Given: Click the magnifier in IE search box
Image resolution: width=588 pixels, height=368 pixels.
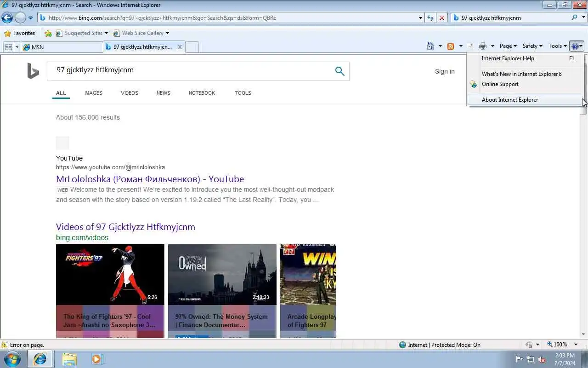Looking at the screenshot, I should click(575, 18).
